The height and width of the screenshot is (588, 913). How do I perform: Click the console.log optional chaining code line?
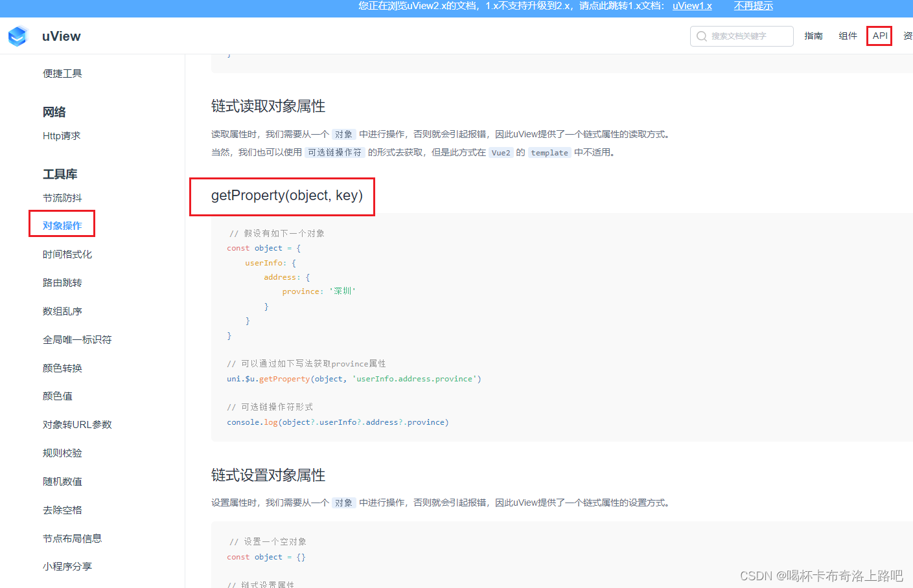338,422
